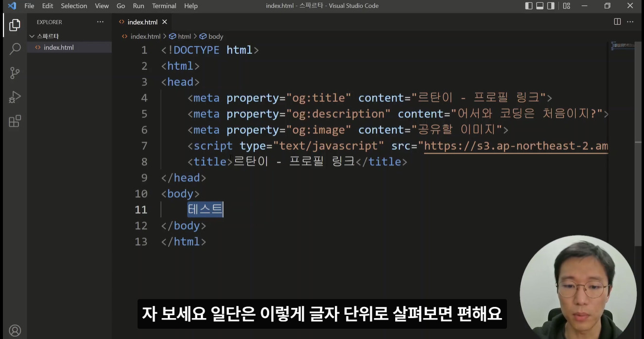Click the s3.ap-northeast-2 script URL link
Screen dimensions: 644x339
point(516,146)
